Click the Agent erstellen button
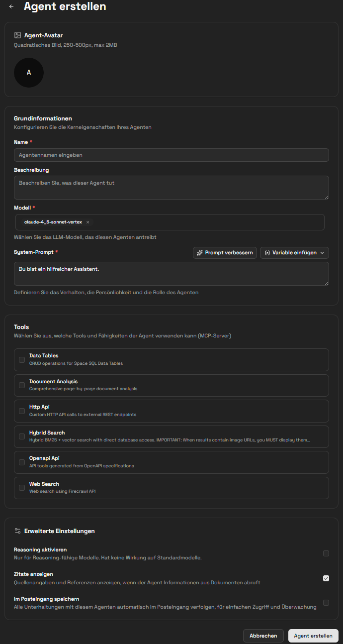The image size is (343, 644). point(313,636)
